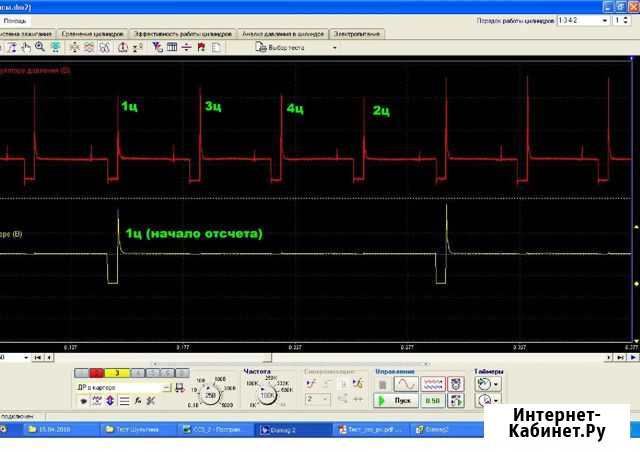
Task: Toggle channel 4 button
Action: tap(138, 373)
